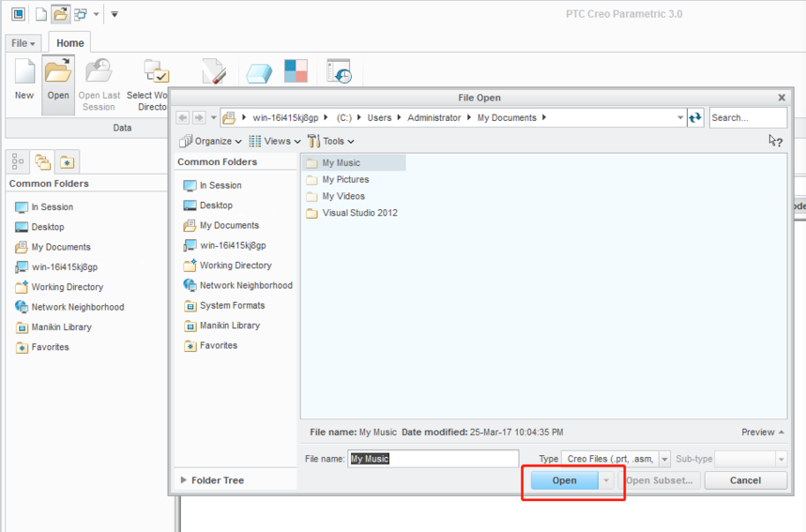806x532 pixels.
Task: Click the new document quick-access icon
Action: click(x=41, y=14)
